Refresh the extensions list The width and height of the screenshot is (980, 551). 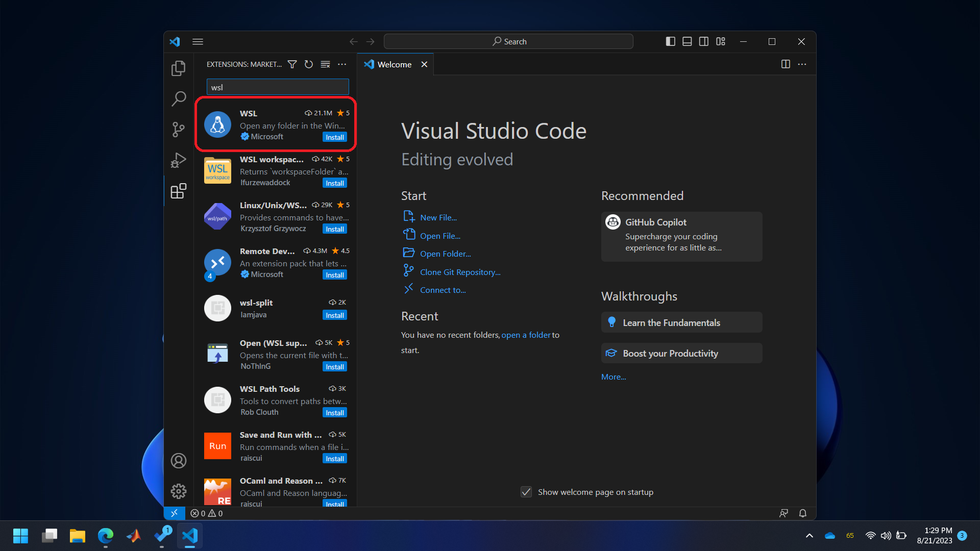(x=309, y=64)
